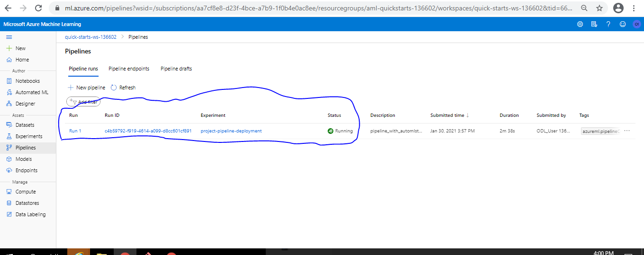The height and width of the screenshot is (255, 644).
Task: Click the Description column header
Action: 383,115
